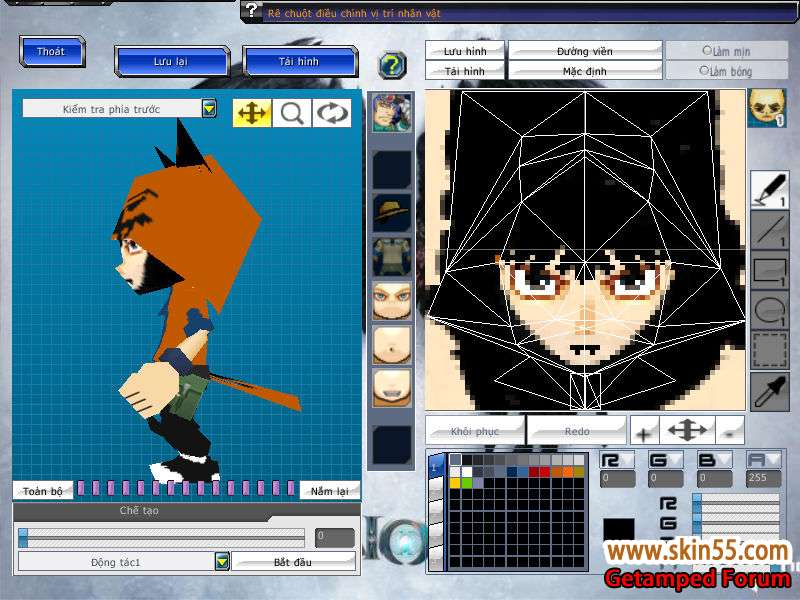800x600 pixels.
Task: Switch to palette tab 1
Action: coord(436,465)
